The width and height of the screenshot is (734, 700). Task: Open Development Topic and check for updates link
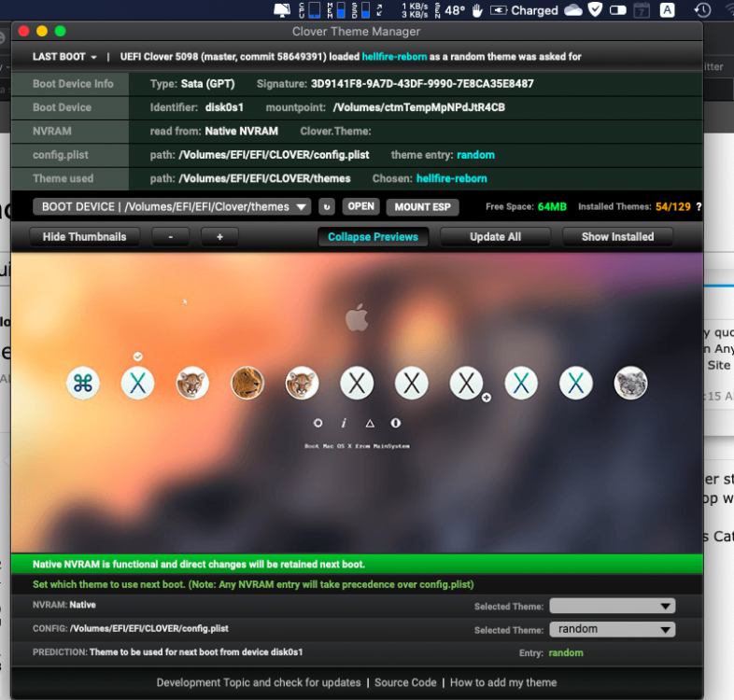point(259,682)
